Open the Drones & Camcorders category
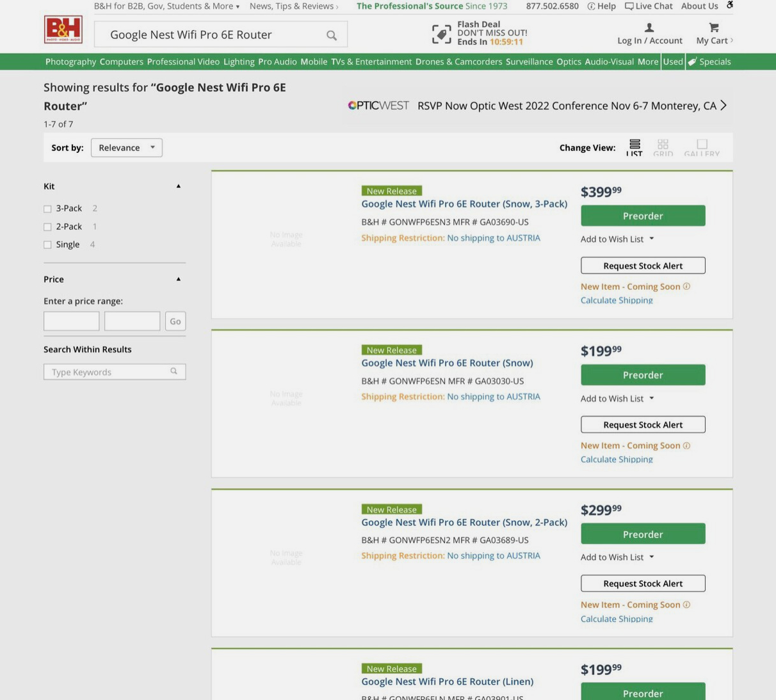Viewport: 776px width, 700px height. [x=458, y=61]
